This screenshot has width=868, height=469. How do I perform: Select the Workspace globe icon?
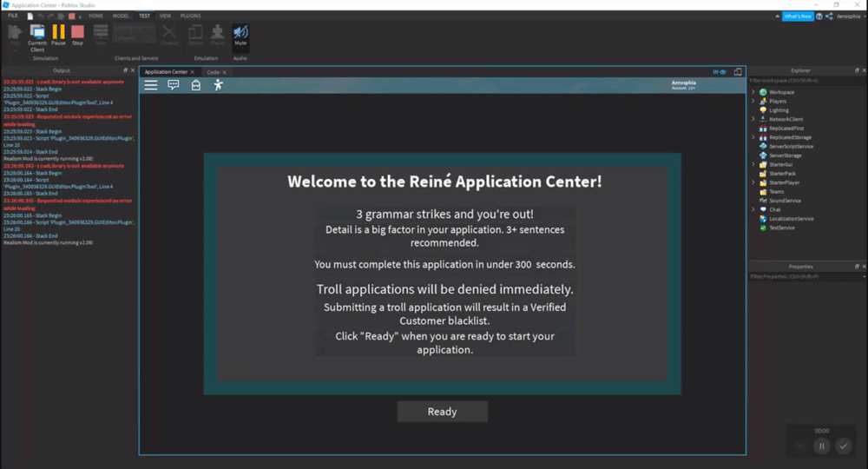coord(763,92)
